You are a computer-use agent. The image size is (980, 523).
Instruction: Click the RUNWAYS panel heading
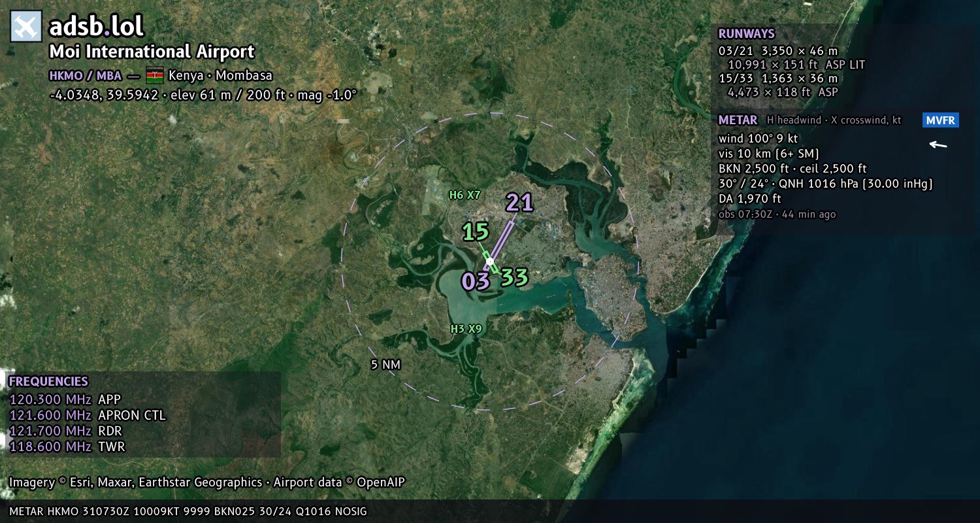point(746,34)
